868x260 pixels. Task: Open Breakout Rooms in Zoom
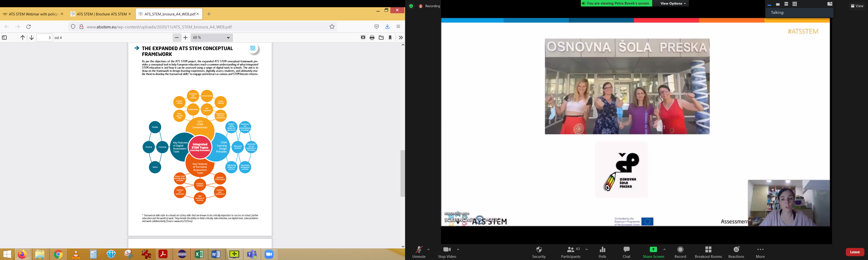(x=708, y=252)
